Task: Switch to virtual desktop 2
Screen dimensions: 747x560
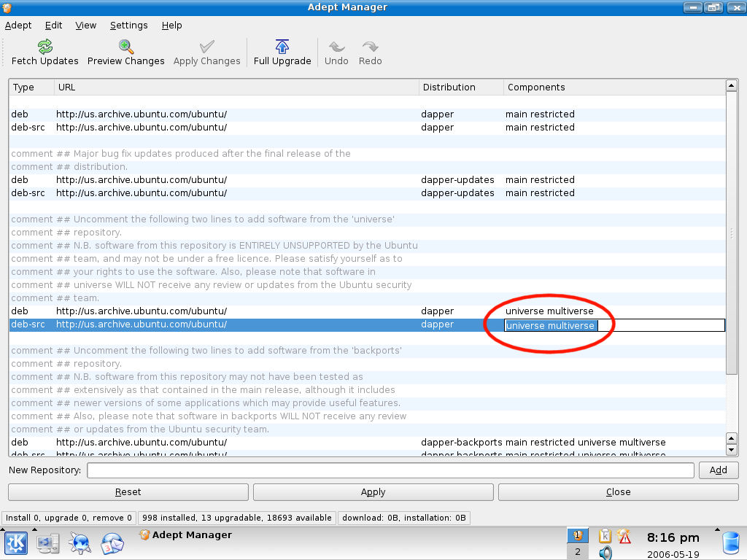Action: (x=578, y=552)
